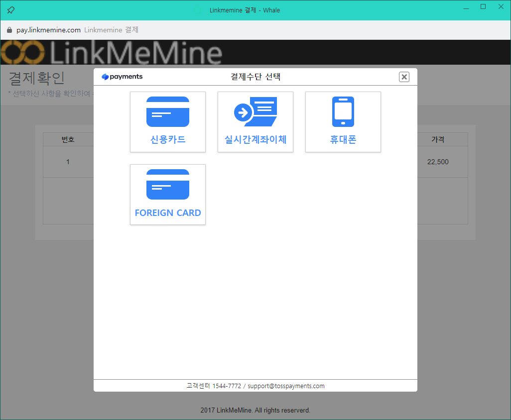Click the 결제확인 page heading

click(x=37, y=79)
